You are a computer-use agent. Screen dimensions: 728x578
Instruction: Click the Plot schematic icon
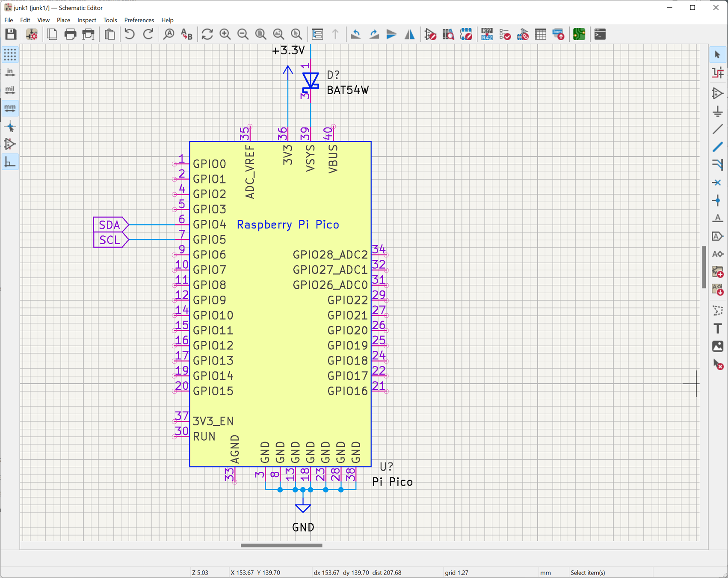[x=89, y=34]
